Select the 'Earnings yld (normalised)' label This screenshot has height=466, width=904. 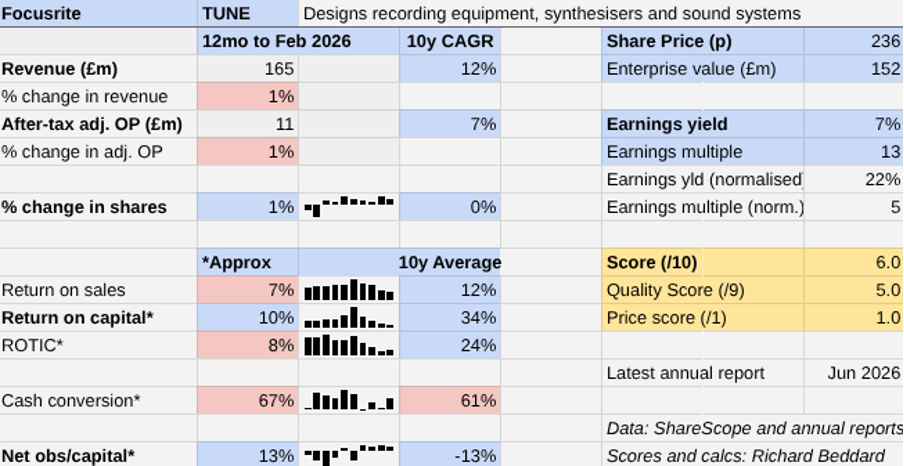tap(703, 179)
